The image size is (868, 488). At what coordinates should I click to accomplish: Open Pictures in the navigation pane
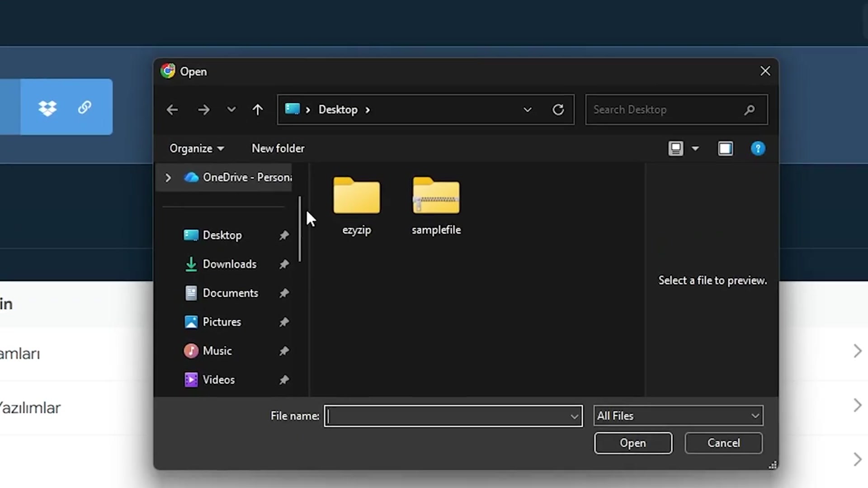[x=212, y=322]
